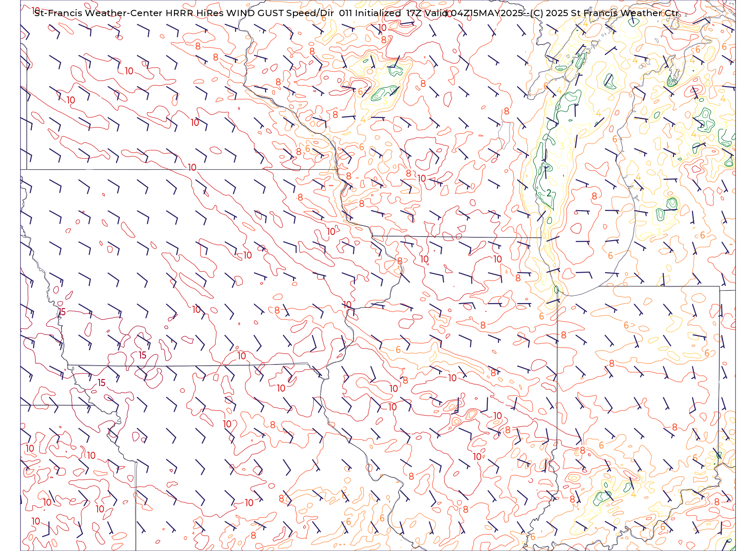The width and height of the screenshot is (756, 551).
Task: Click the 'Initialized 17Z' text in the header
Action: 388,13
